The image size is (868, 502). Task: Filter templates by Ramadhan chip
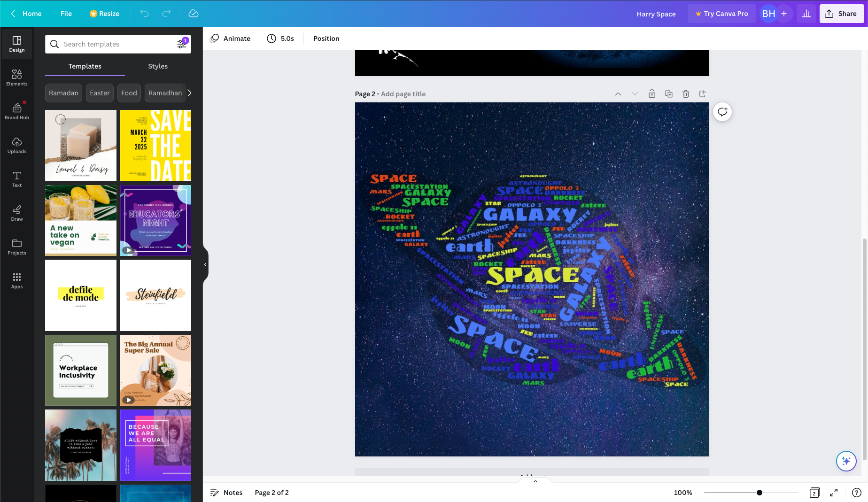(x=165, y=93)
